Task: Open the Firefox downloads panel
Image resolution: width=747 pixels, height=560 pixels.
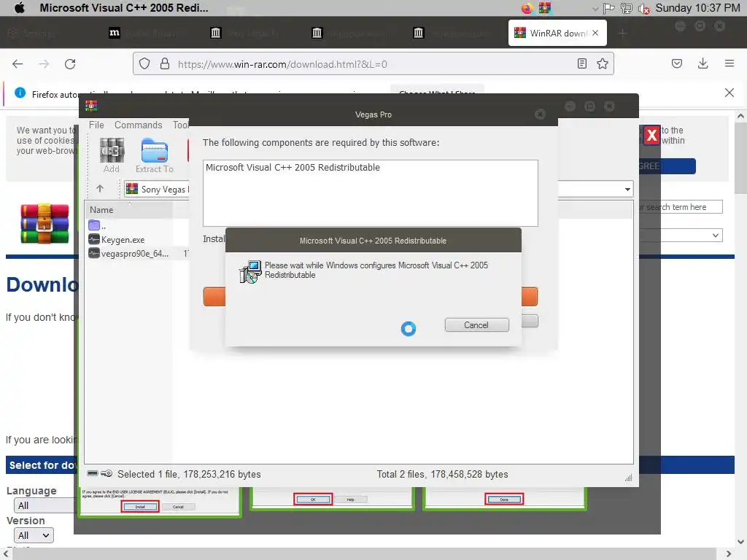Action: (703, 64)
